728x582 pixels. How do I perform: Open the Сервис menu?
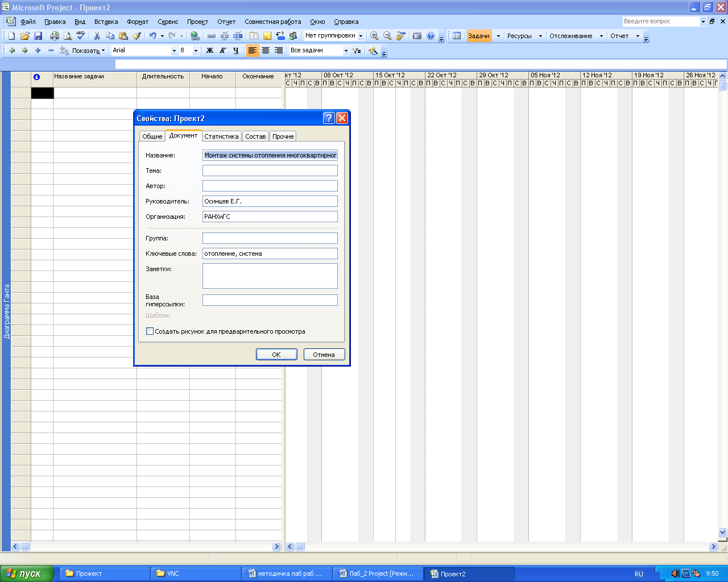[168, 22]
